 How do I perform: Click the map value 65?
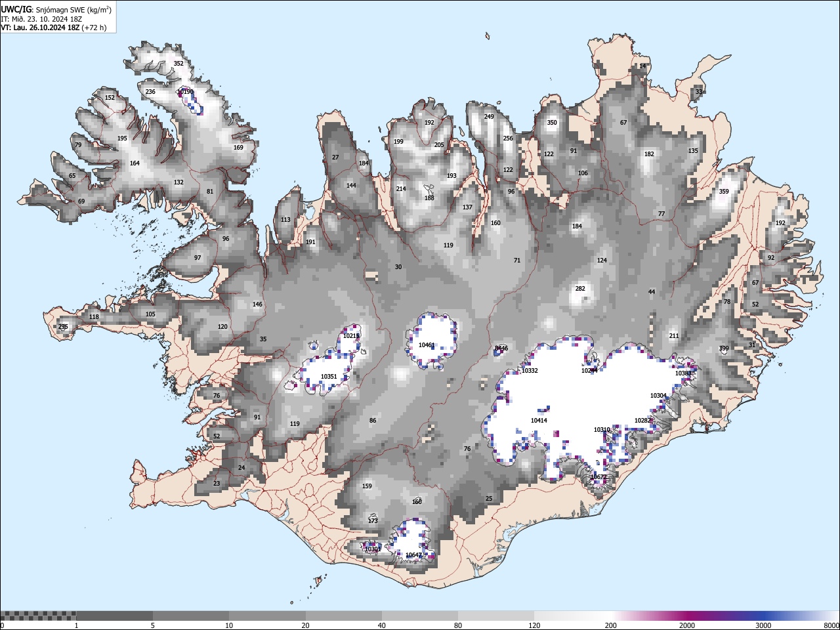pos(72,176)
